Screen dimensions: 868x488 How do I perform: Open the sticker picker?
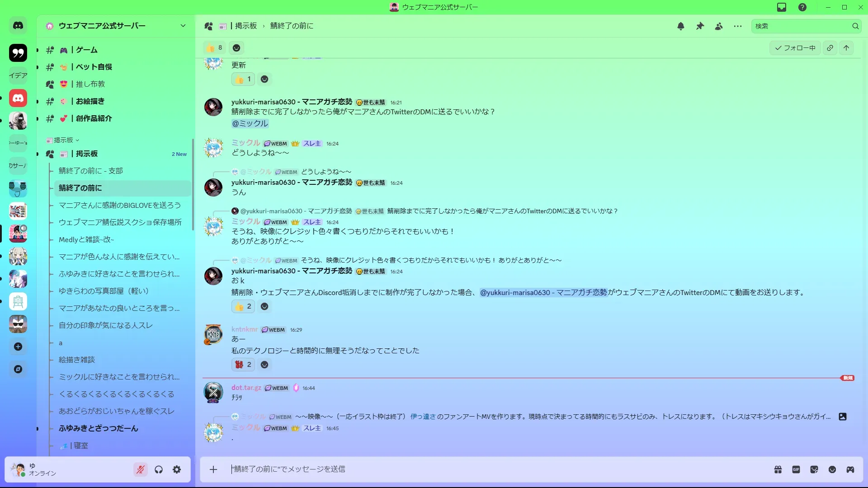814,469
